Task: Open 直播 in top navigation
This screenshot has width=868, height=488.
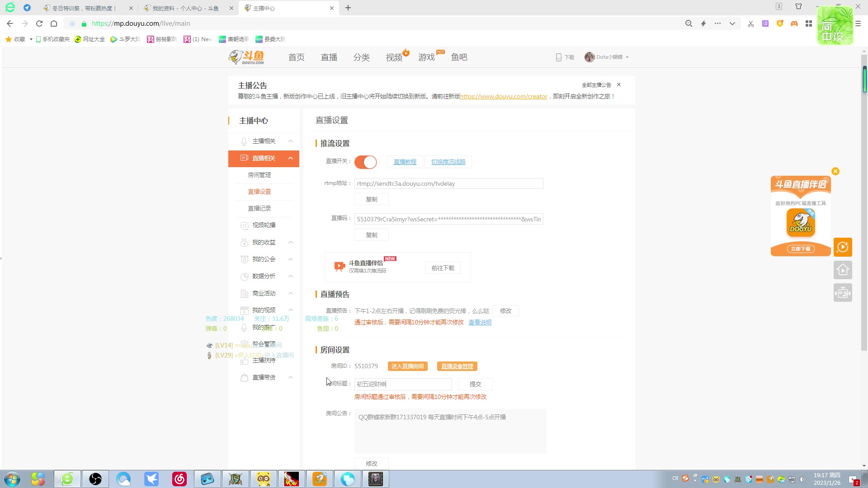Action: point(329,57)
